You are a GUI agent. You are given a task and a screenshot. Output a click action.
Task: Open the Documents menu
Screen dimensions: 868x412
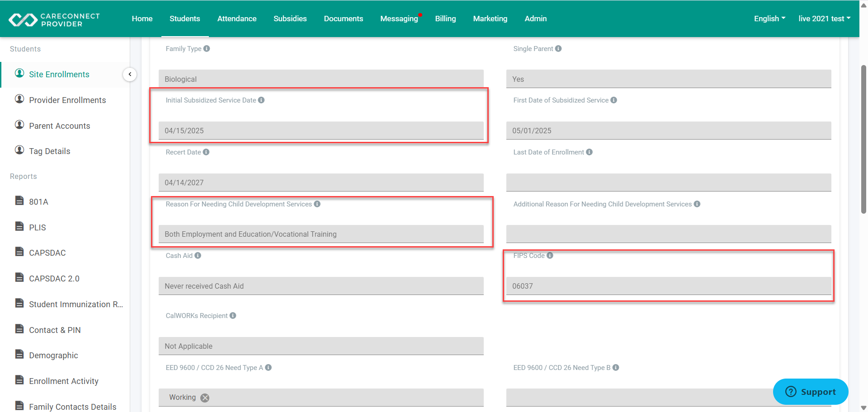[344, 19]
